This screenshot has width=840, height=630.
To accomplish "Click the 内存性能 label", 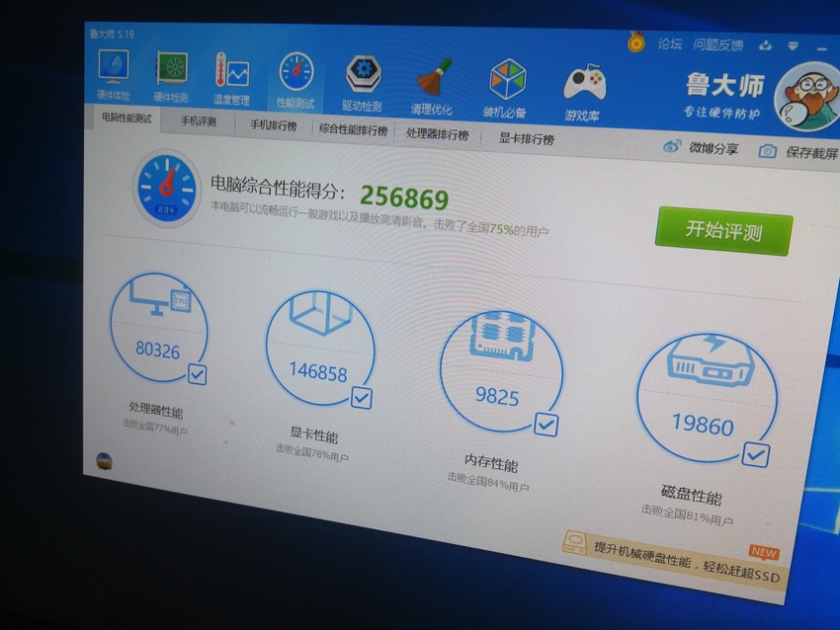I will [491, 463].
